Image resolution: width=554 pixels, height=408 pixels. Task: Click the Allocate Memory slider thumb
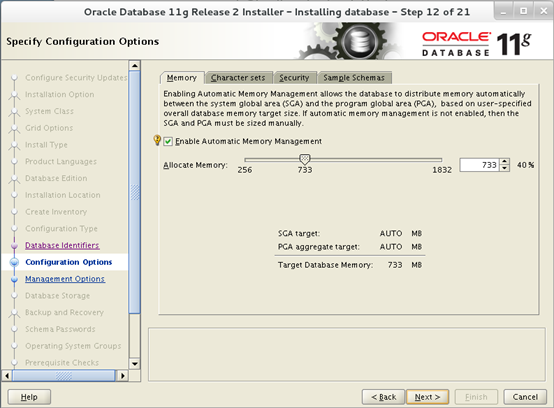305,159
